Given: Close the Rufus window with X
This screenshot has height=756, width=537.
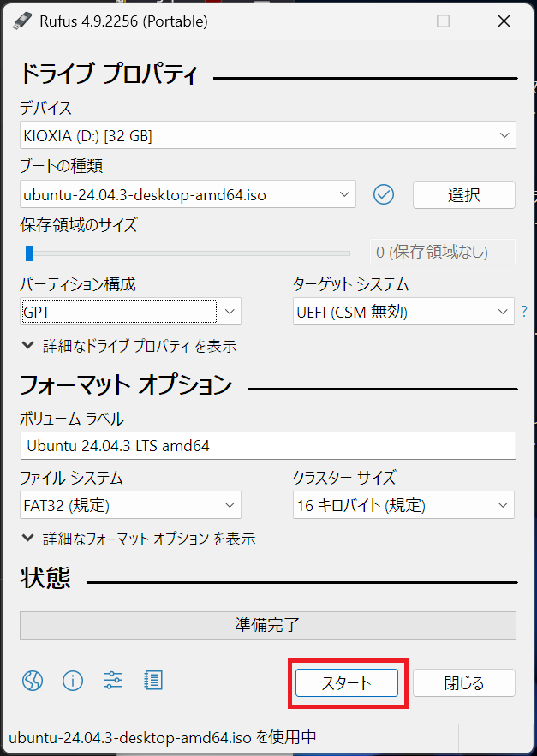Looking at the screenshot, I should pyautogui.click(x=504, y=21).
